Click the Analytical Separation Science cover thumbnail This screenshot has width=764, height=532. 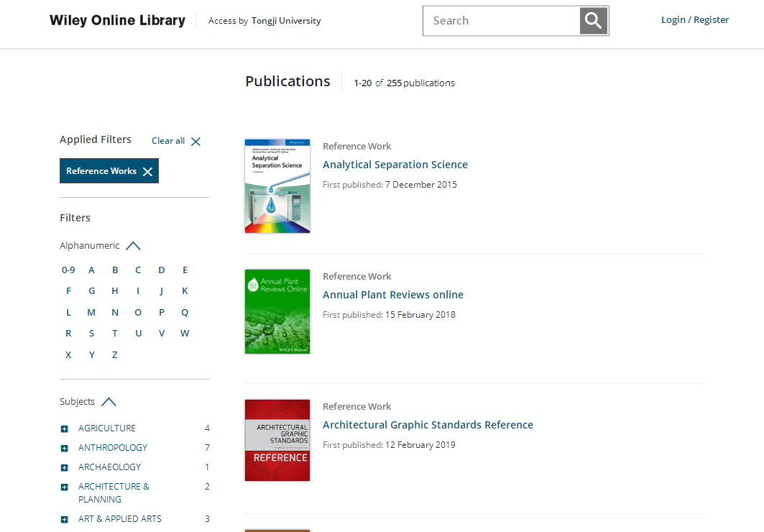277,186
